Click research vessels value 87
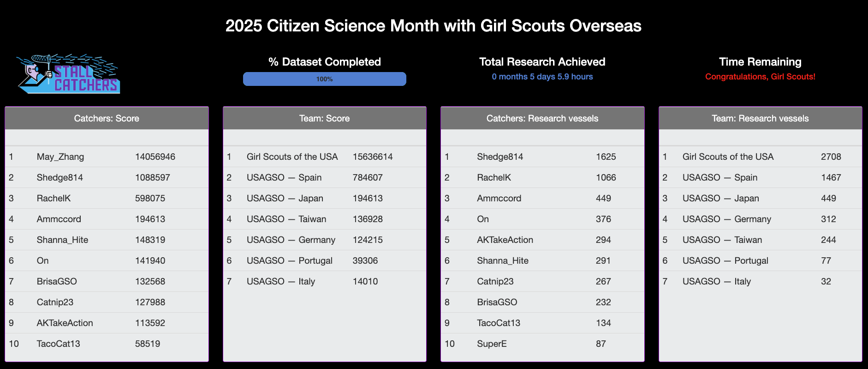Viewport: 868px width, 369px height. coord(601,344)
